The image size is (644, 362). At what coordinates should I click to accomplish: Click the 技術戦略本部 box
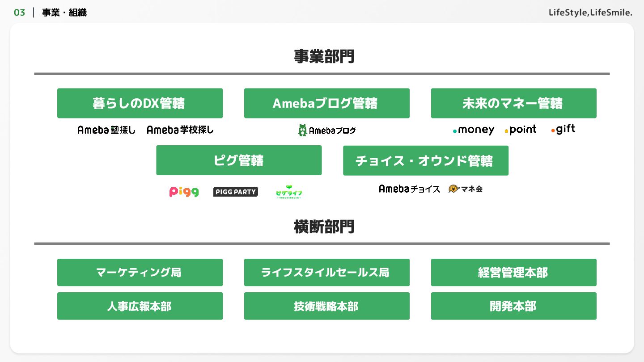point(326,306)
